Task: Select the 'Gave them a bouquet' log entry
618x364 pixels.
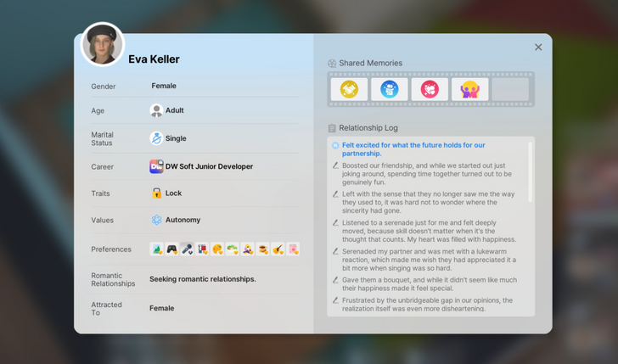Action: [429, 283]
